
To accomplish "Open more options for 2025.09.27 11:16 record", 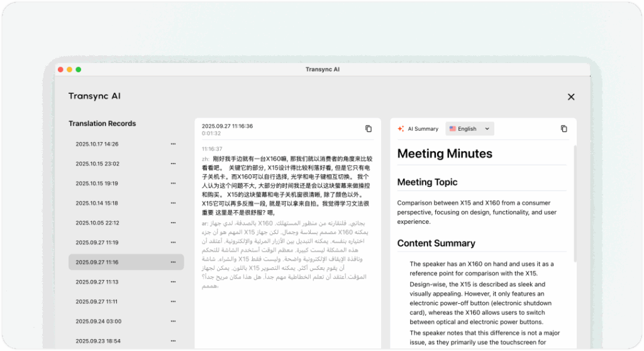I will (173, 262).
